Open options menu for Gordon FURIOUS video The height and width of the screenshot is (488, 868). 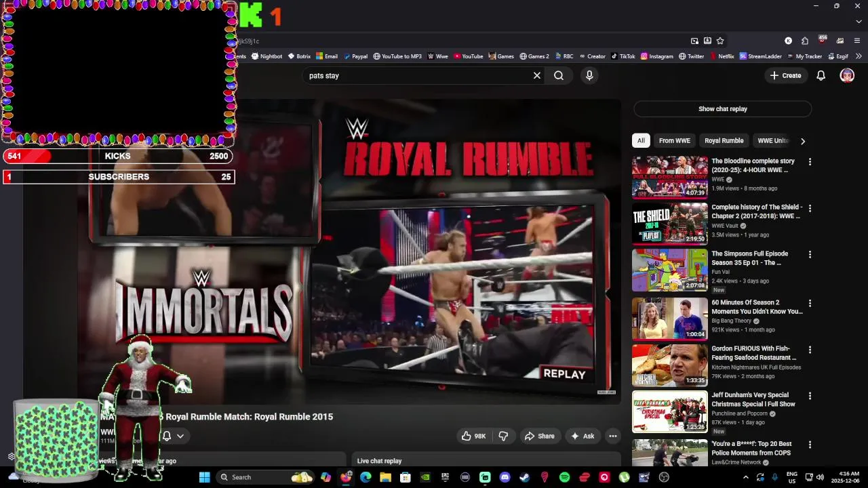coord(810,350)
